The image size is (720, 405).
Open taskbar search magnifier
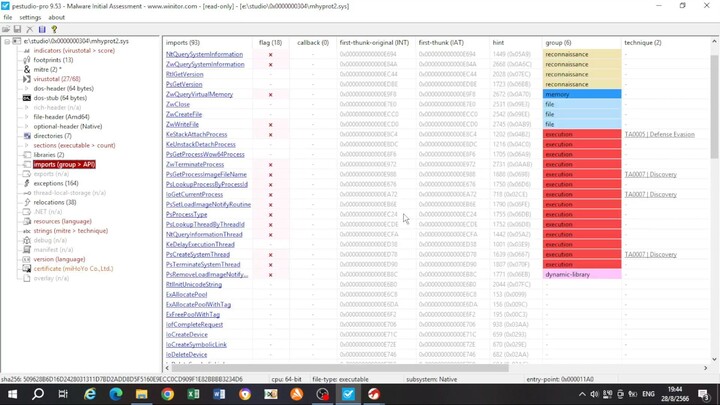tap(38, 394)
